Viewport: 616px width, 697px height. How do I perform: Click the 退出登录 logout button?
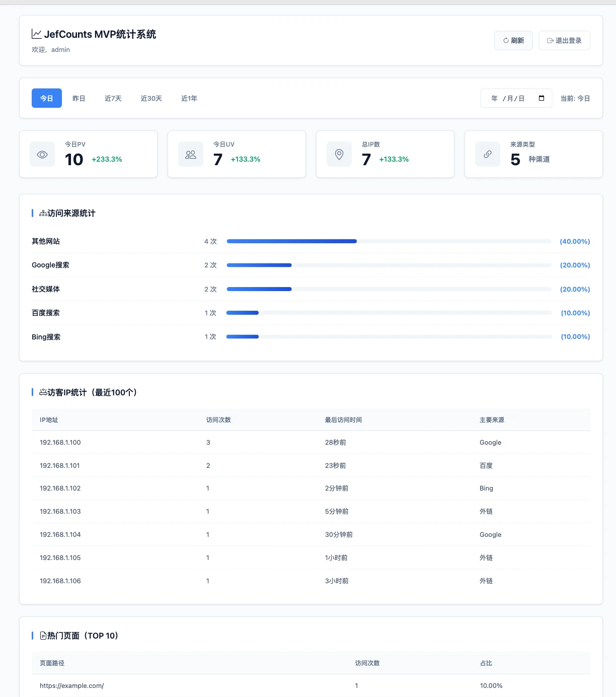564,40
